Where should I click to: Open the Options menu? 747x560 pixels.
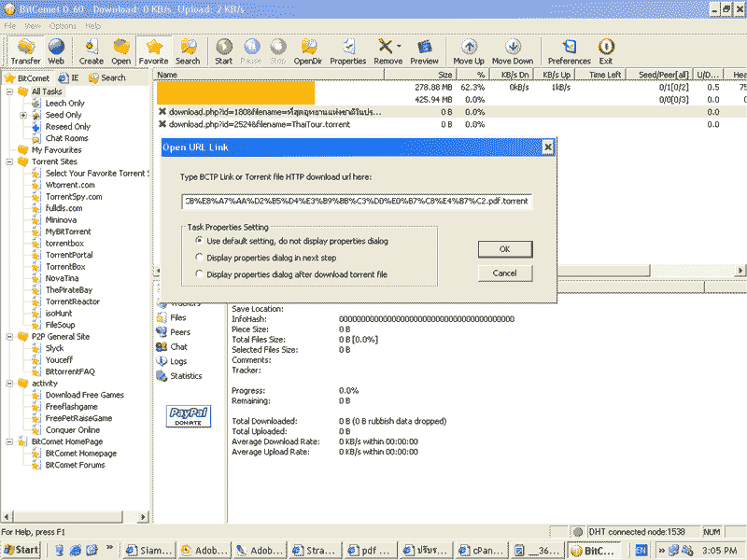(x=63, y=25)
